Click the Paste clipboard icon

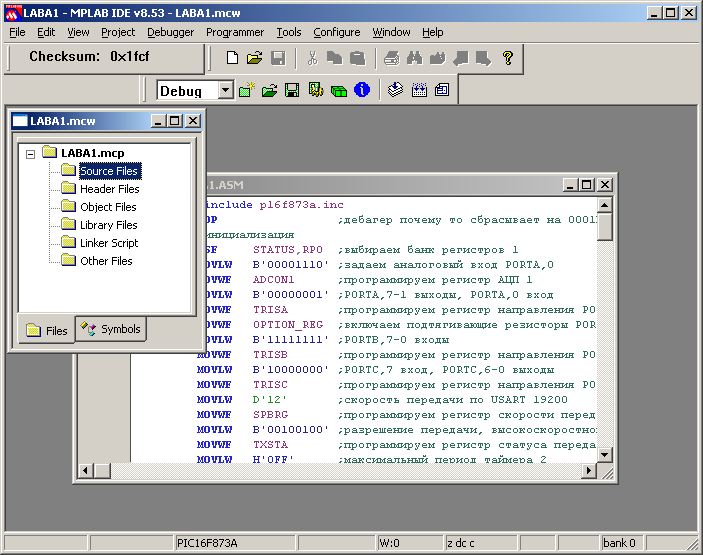tap(357, 58)
